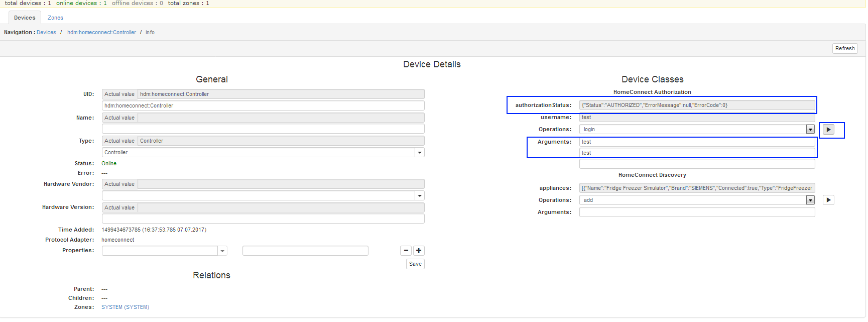Click the property value input field
The width and height of the screenshot is (868, 322).
(x=305, y=251)
